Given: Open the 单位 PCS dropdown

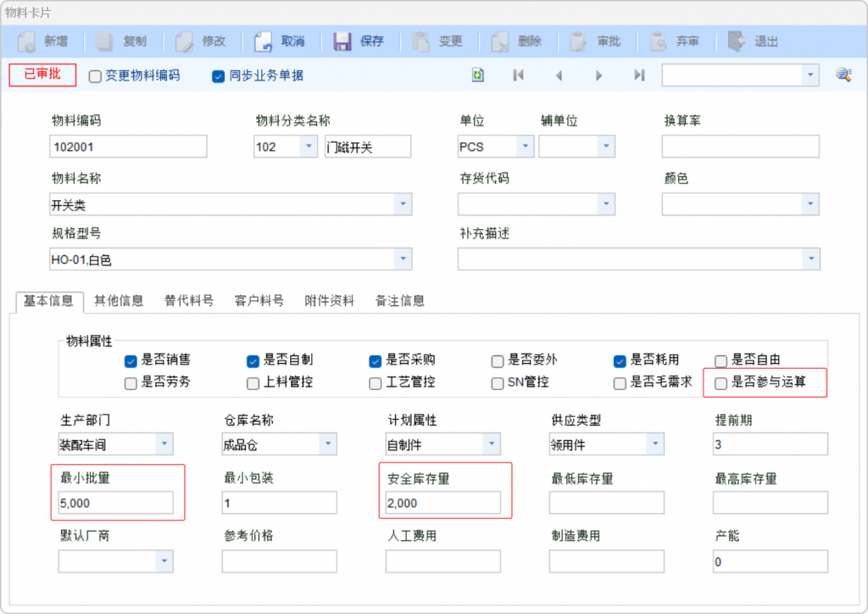Looking at the screenshot, I should (526, 147).
